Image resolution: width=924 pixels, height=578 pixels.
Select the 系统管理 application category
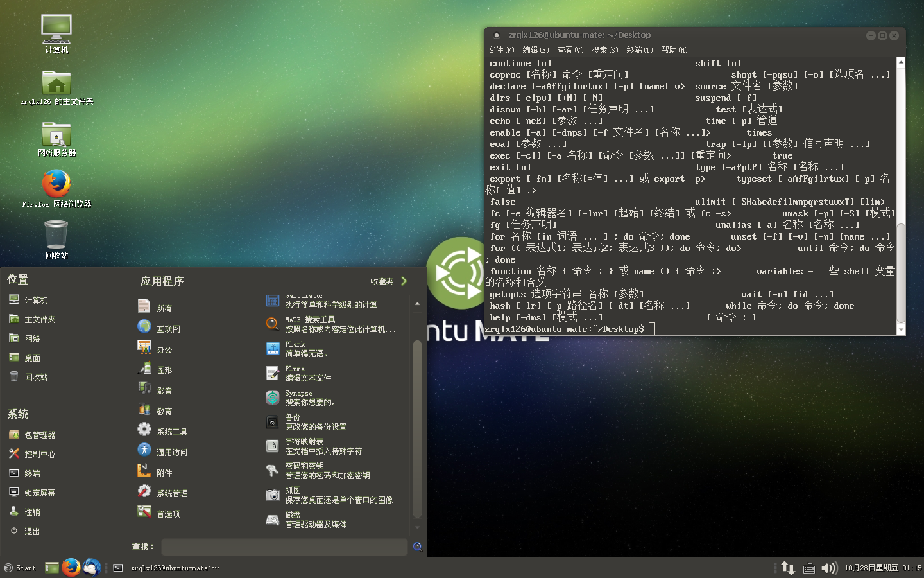pos(163,492)
